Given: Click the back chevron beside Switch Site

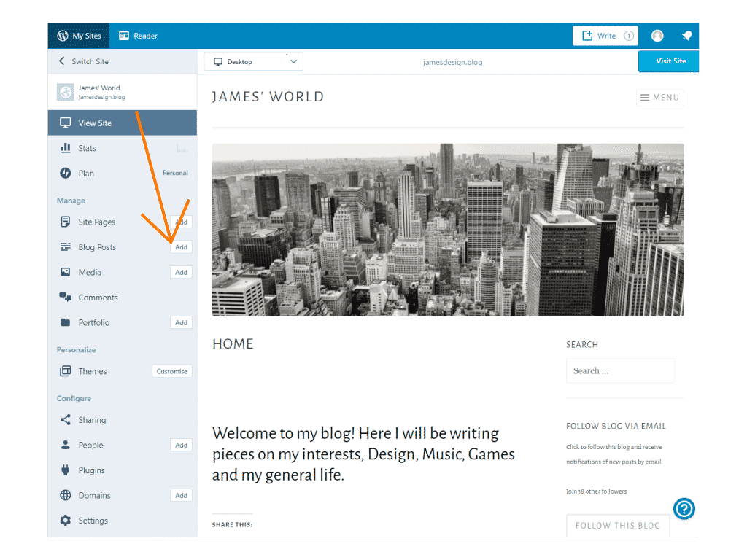Looking at the screenshot, I should click(61, 61).
